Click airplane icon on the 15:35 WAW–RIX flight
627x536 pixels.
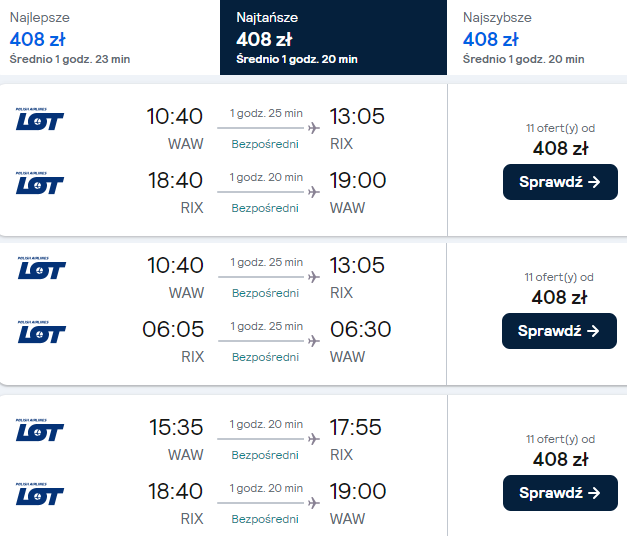pos(313,439)
